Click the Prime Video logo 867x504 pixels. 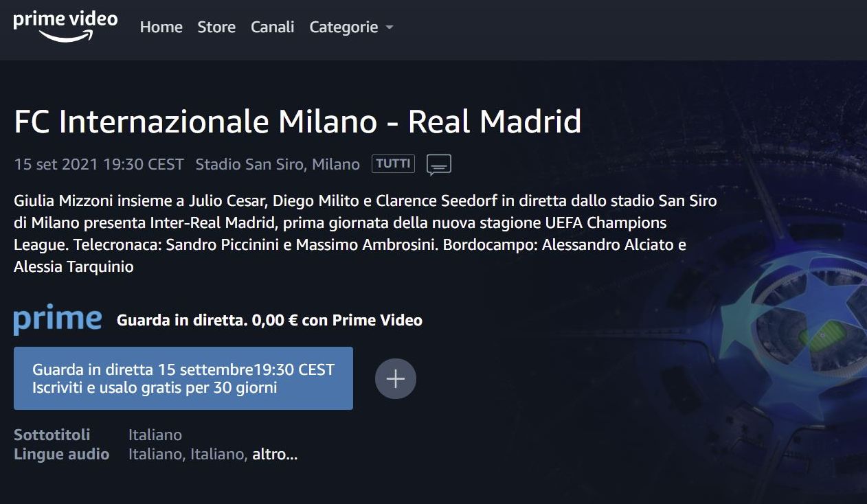click(65, 26)
